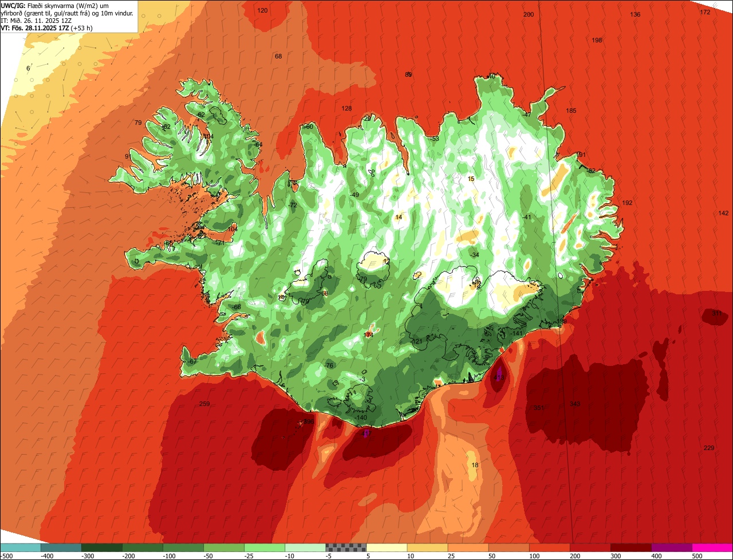Viewport: 733px width, 560px height.
Task: Click the flux value '121' in southern highlands
Action: coord(417,341)
